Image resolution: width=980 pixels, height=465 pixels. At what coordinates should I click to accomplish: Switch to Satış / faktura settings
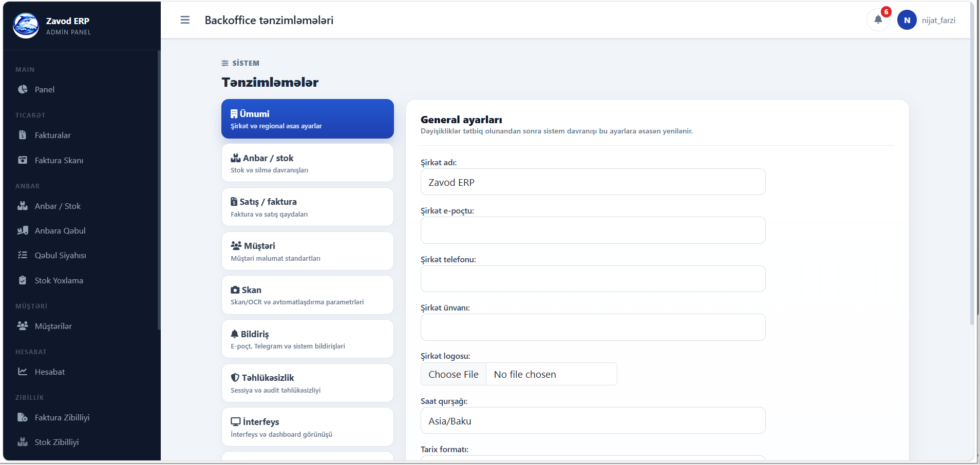point(307,207)
